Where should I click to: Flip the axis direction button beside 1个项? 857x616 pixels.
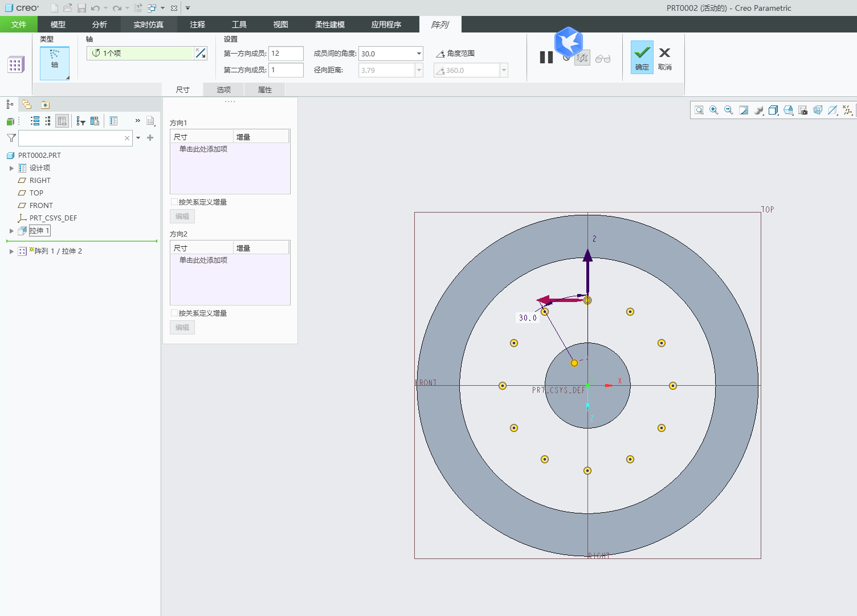tap(201, 53)
